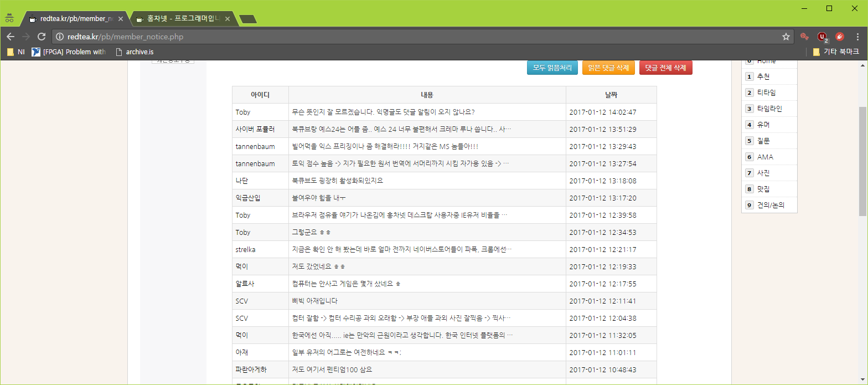Open the 타임라인 item in the side menu
868x385 pixels.
pos(769,109)
